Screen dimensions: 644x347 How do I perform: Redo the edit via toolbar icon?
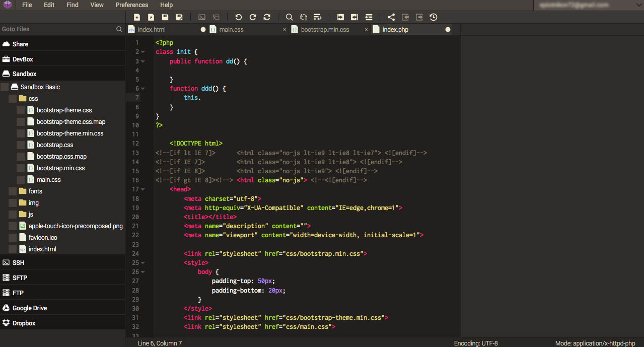(x=253, y=17)
